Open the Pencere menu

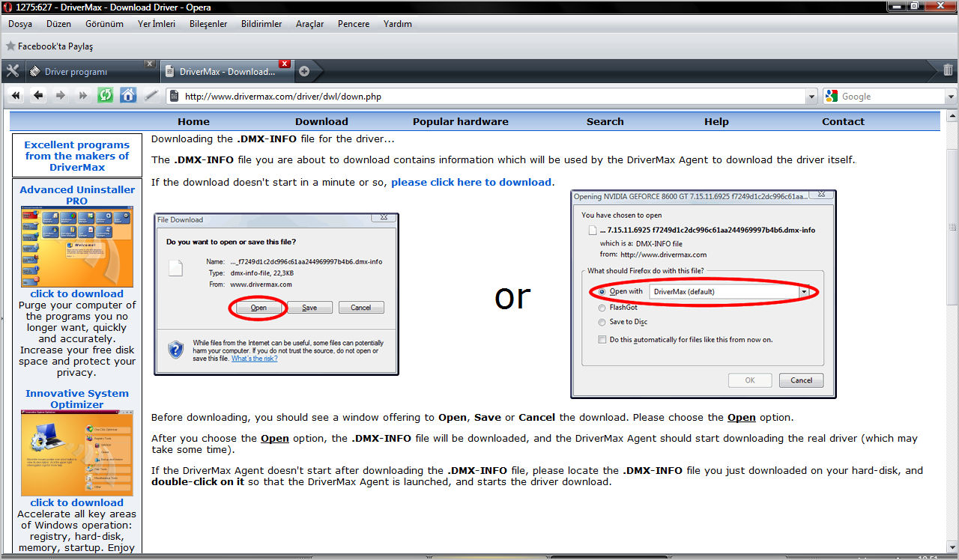tap(354, 24)
